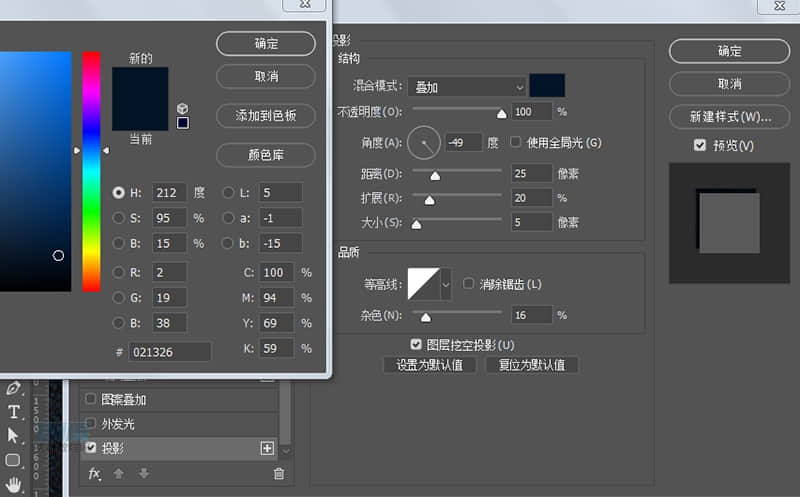Screen dimensions: 800x497
Task: Click Reset to Default button
Action: click(x=532, y=365)
